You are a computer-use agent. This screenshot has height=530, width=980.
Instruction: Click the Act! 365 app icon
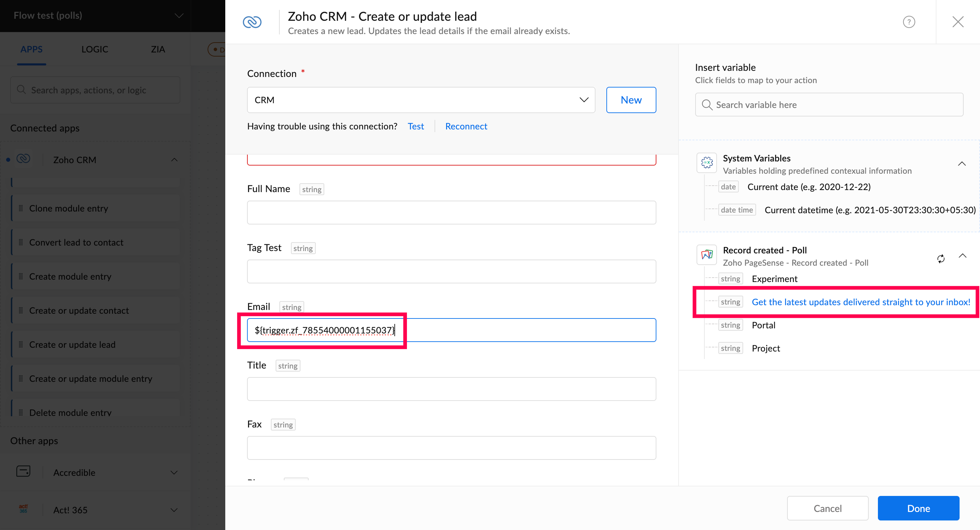click(x=23, y=509)
